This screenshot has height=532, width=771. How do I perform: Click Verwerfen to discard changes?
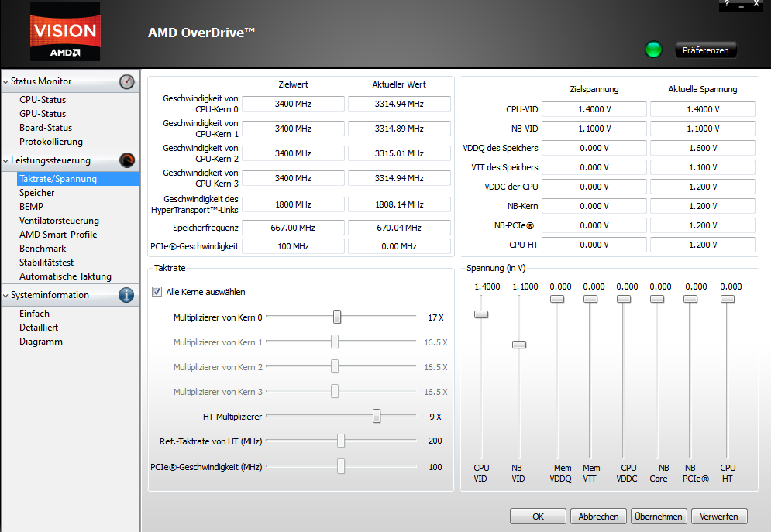tap(719, 517)
